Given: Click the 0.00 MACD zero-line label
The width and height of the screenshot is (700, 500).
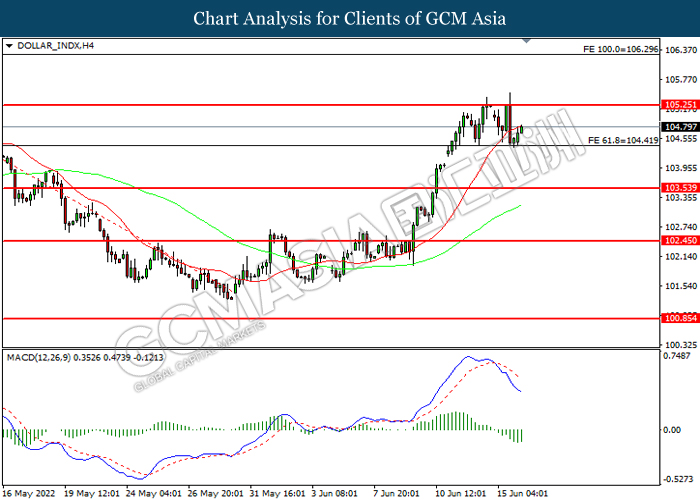Looking at the screenshot, I should 672,430.
